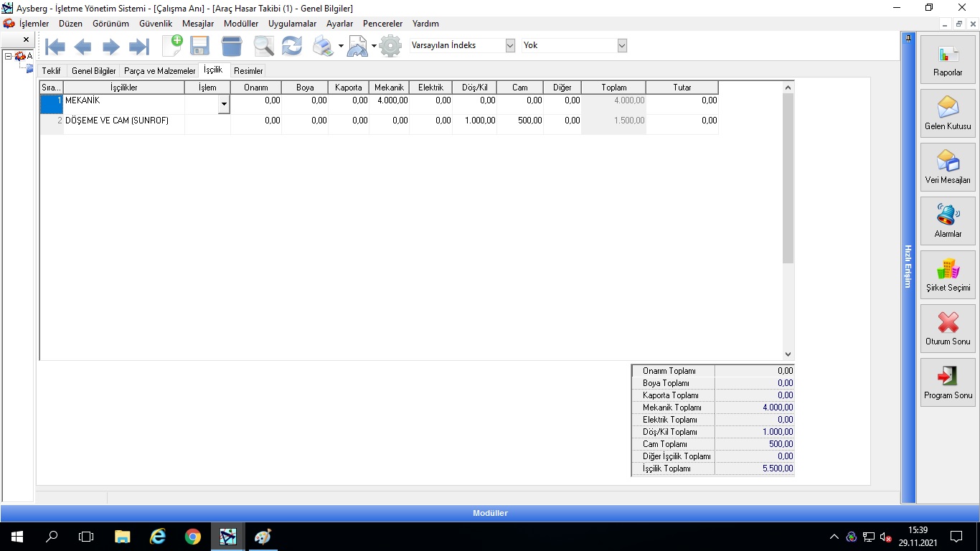Select the Döş/Kil cell with 1.000,00

pyautogui.click(x=474, y=121)
